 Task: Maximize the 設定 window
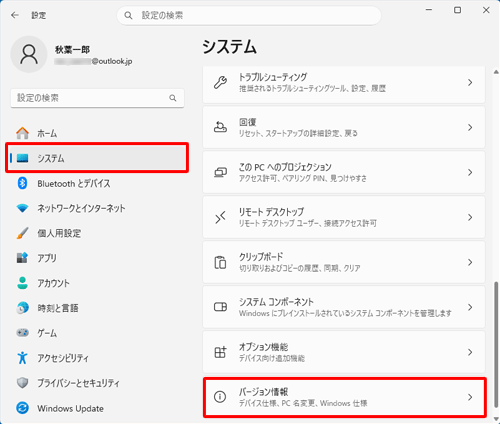coord(458,10)
